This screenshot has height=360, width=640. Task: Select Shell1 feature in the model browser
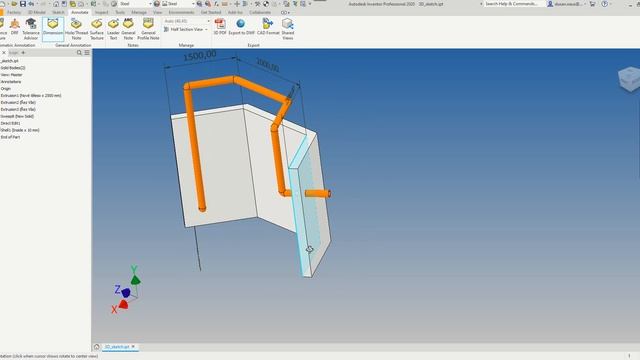[x=20, y=130]
